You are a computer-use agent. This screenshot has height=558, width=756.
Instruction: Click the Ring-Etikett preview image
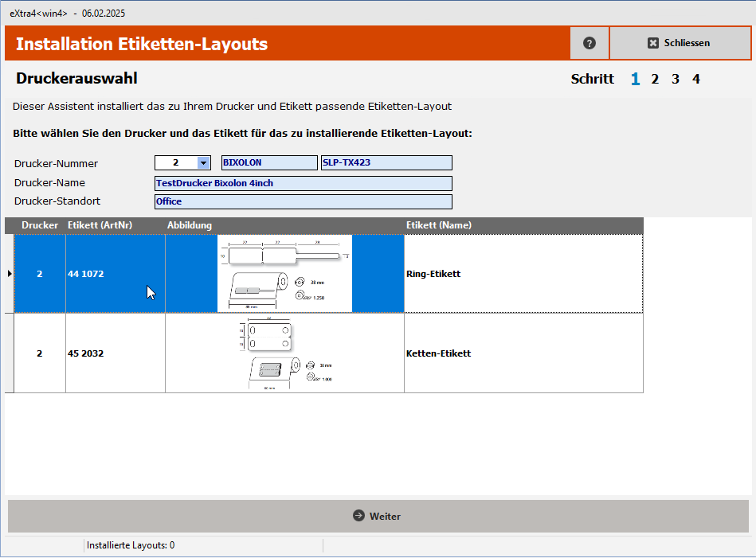(284, 273)
